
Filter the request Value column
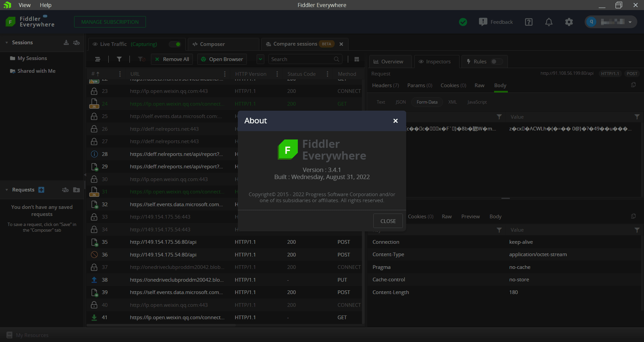coord(637,117)
